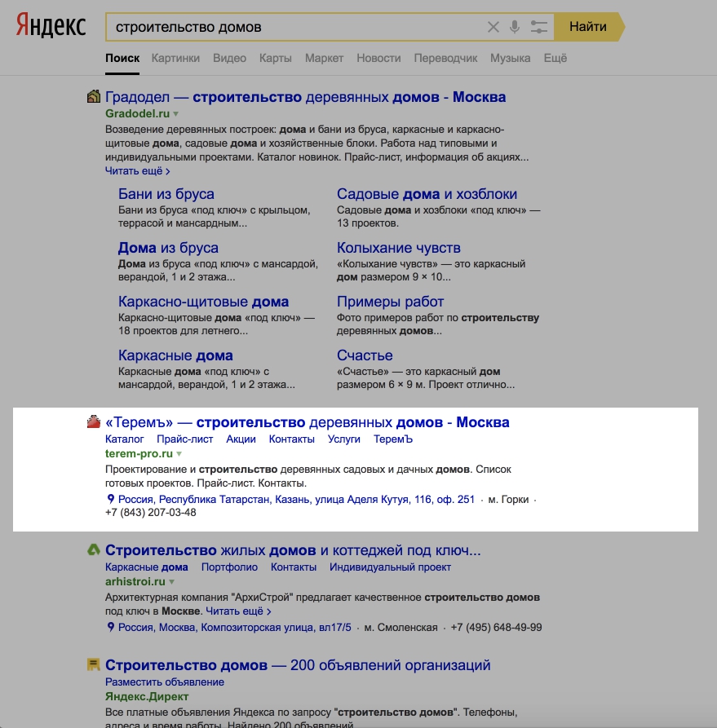This screenshot has width=717, height=728.
Task: Open the Яндекс.Директ green link
Action: tap(147, 696)
